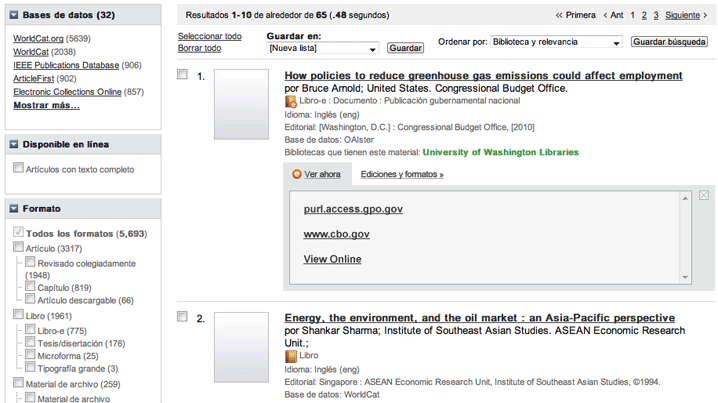This screenshot has width=718, height=403.
Task: Select the Ver ahora tab
Action: pyautogui.click(x=322, y=174)
